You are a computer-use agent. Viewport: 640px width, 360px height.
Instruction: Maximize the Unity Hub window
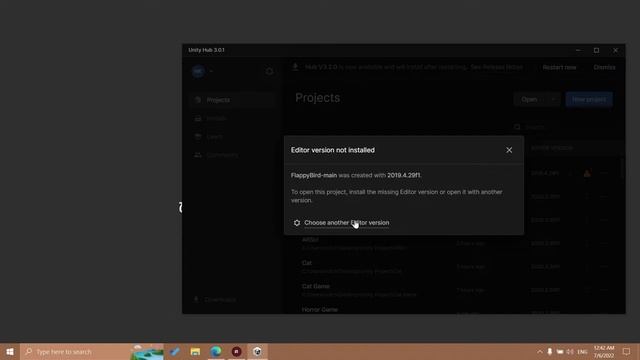[596, 50]
